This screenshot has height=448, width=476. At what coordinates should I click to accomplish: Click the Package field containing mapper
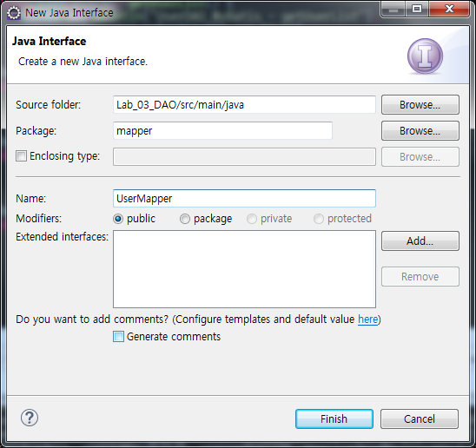222,131
